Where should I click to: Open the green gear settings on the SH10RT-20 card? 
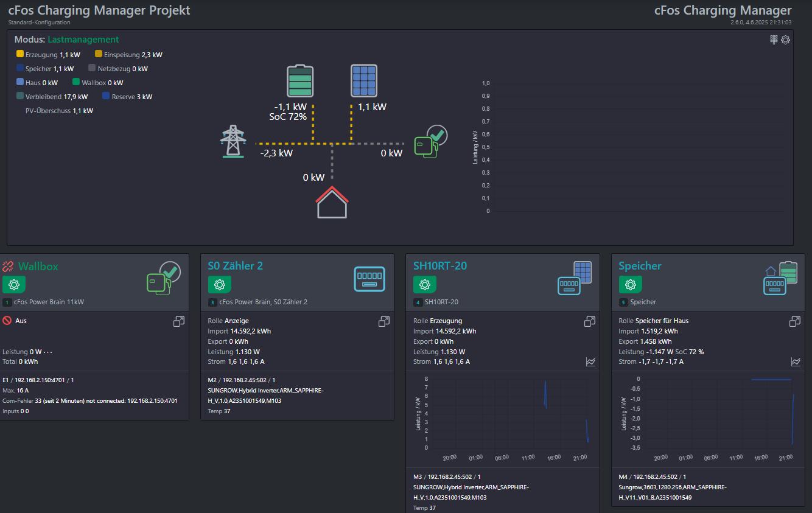pyautogui.click(x=425, y=284)
